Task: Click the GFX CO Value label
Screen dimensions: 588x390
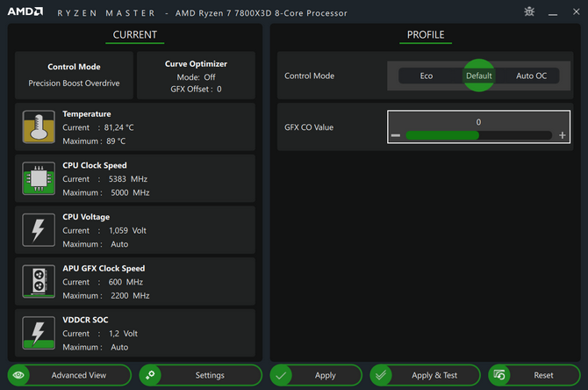Action: [x=309, y=127]
